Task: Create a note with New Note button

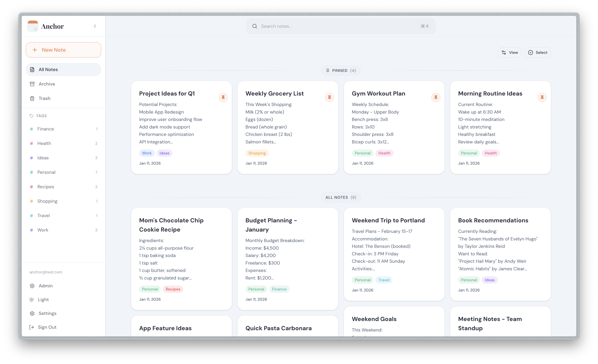Action: (x=63, y=50)
